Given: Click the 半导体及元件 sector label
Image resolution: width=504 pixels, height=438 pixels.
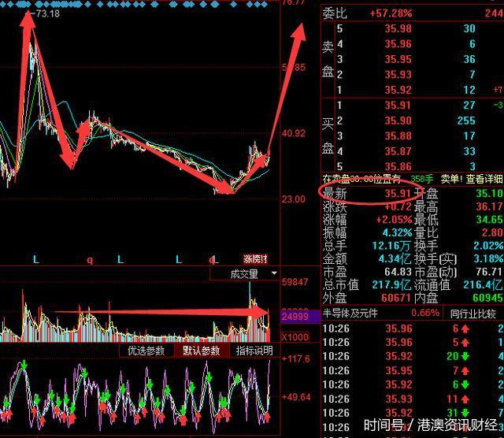Looking at the screenshot, I should click(350, 314).
